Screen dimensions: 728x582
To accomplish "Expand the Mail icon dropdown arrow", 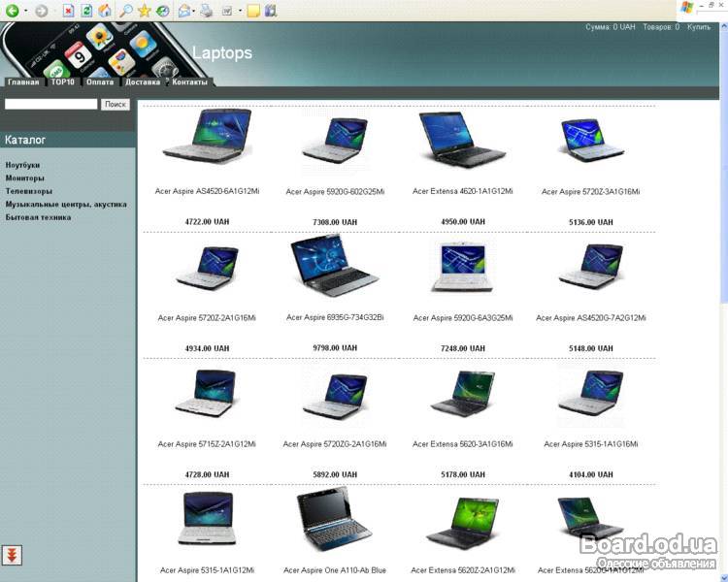I will coord(193,12).
